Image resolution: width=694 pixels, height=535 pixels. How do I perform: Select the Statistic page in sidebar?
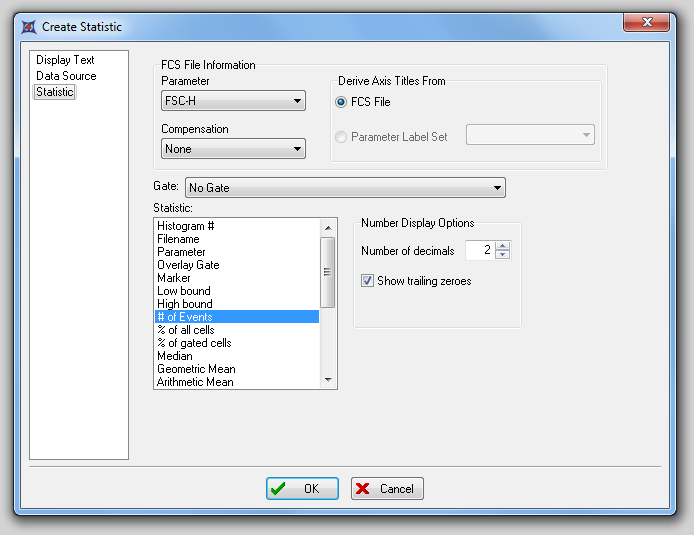pyautogui.click(x=54, y=92)
